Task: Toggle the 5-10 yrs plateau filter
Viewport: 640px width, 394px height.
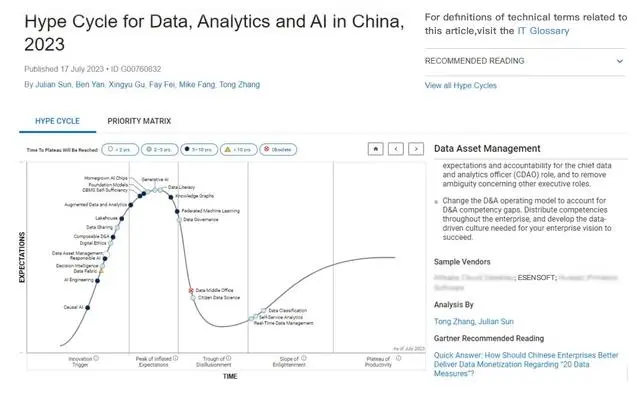Action: point(199,149)
